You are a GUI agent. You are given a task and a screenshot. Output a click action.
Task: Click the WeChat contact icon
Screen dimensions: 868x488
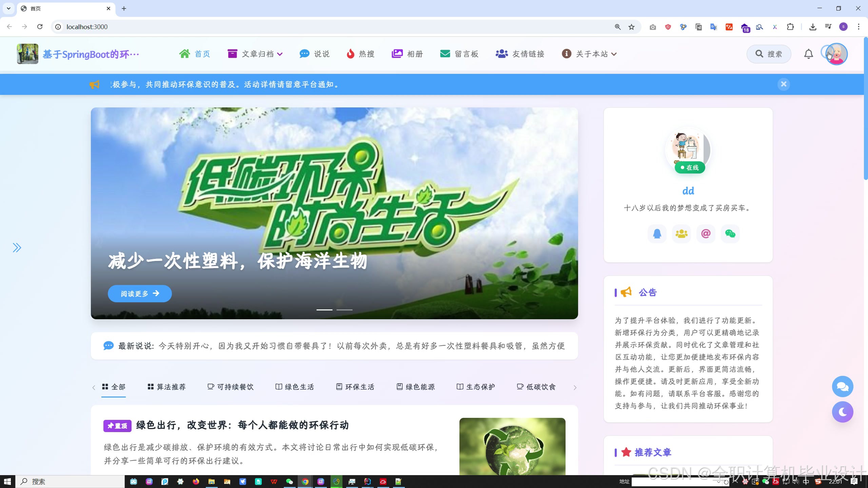(730, 234)
